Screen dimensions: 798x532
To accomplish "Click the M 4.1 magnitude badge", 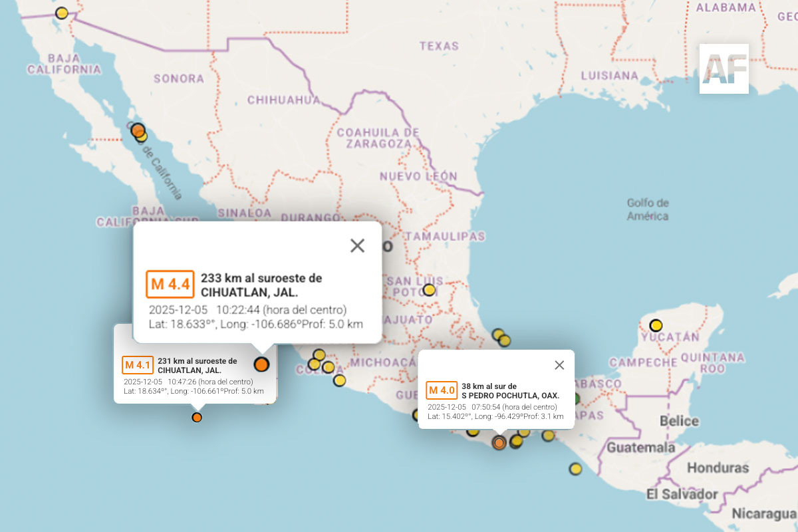I will tap(138, 365).
